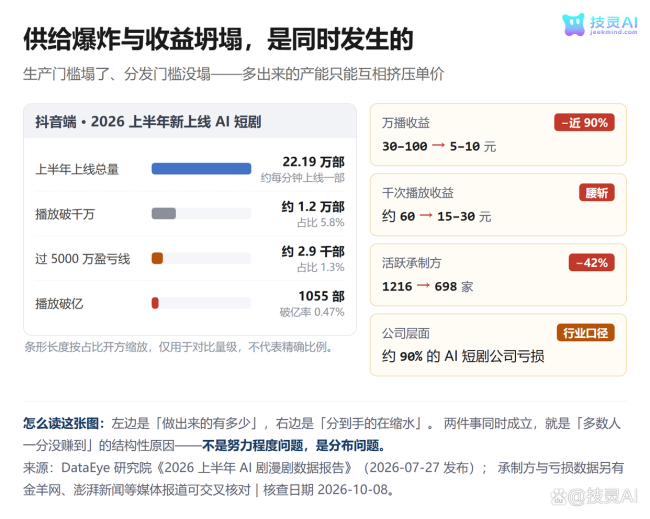Click the red bar for 播放破亿
The image size is (650, 519).
coord(155,303)
